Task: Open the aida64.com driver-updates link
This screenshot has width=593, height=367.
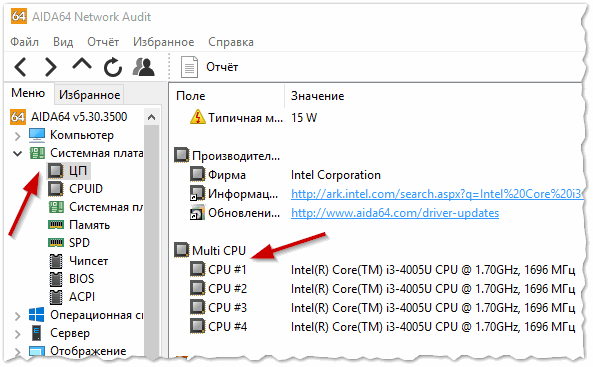Action: point(395,213)
